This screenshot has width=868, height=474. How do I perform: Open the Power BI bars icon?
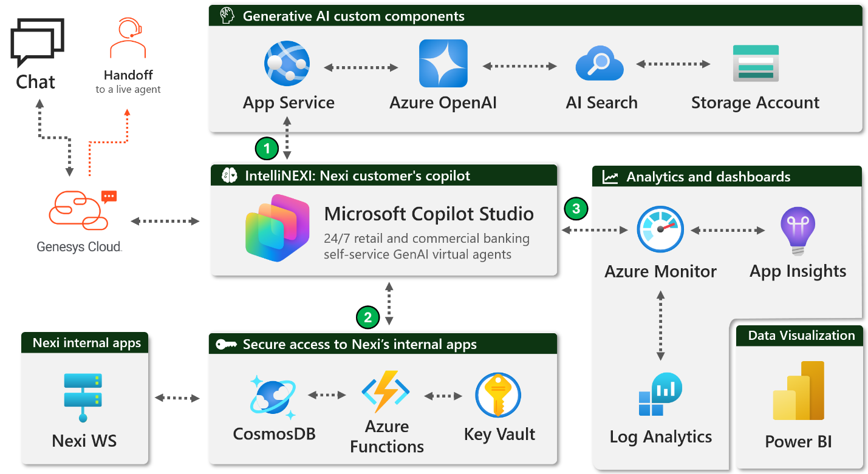(798, 390)
